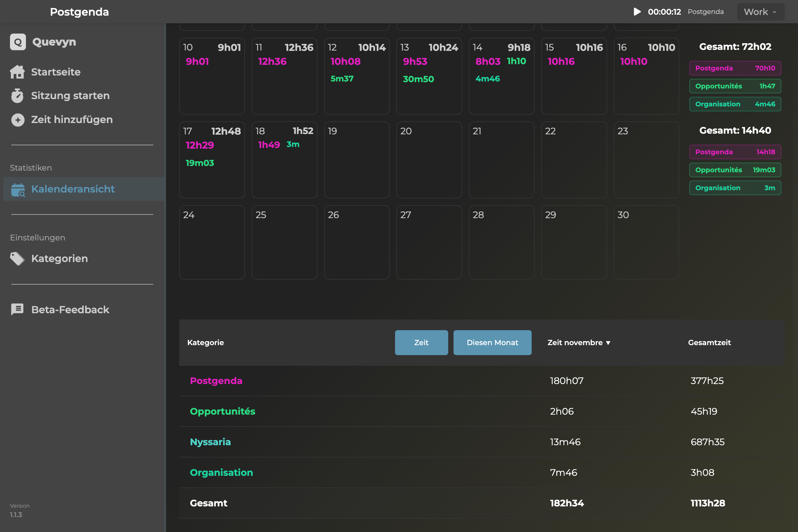Image resolution: width=798 pixels, height=532 pixels.
Task: Click the Organisation 4m46 summary badge
Action: coord(735,104)
